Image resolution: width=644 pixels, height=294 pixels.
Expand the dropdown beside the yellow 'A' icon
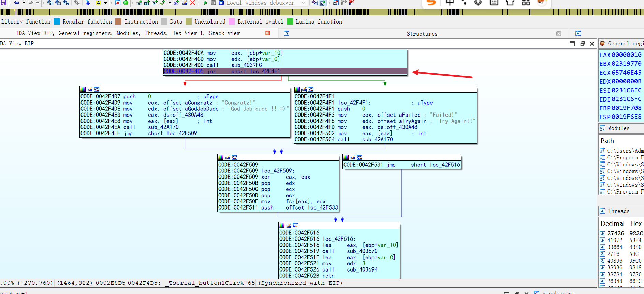coord(105,3)
